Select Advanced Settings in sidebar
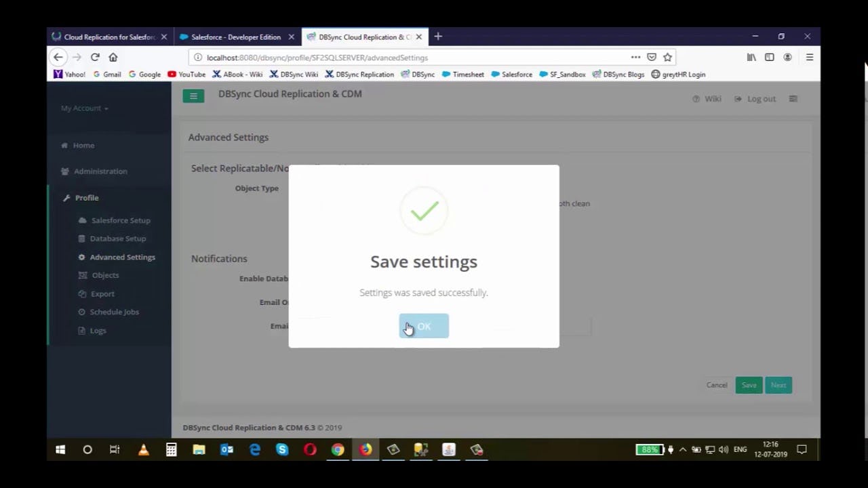 click(x=122, y=257)
